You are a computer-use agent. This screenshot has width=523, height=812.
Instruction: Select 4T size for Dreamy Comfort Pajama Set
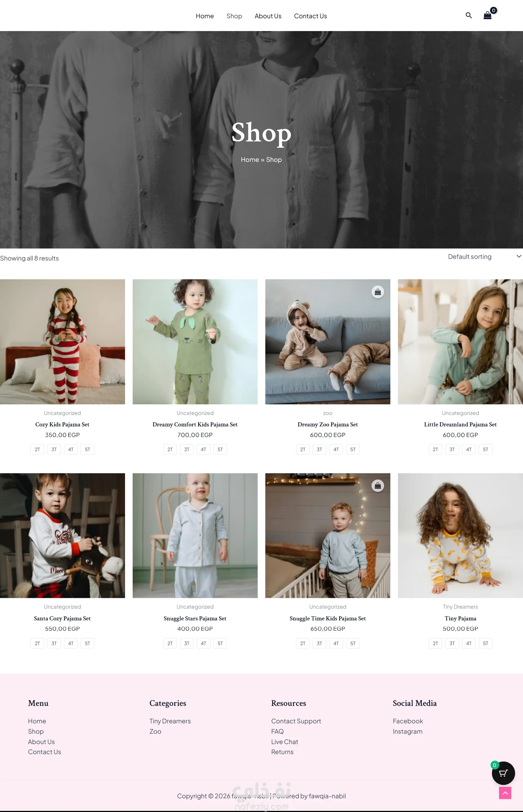tap(203, 449)
